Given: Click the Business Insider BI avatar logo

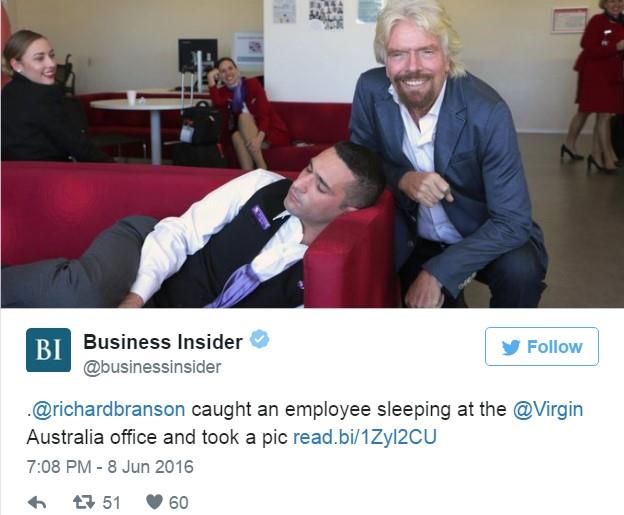Looking at the screenshot, I should pos(49,350).
